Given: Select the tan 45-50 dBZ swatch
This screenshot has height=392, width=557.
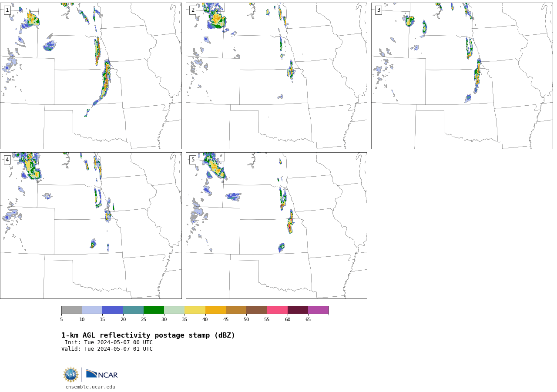Looking at the screenshot, I should 236,310.
